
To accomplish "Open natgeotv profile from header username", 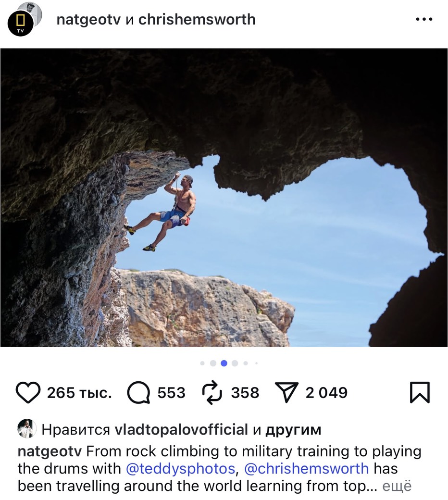I will (x=88, y=20).
